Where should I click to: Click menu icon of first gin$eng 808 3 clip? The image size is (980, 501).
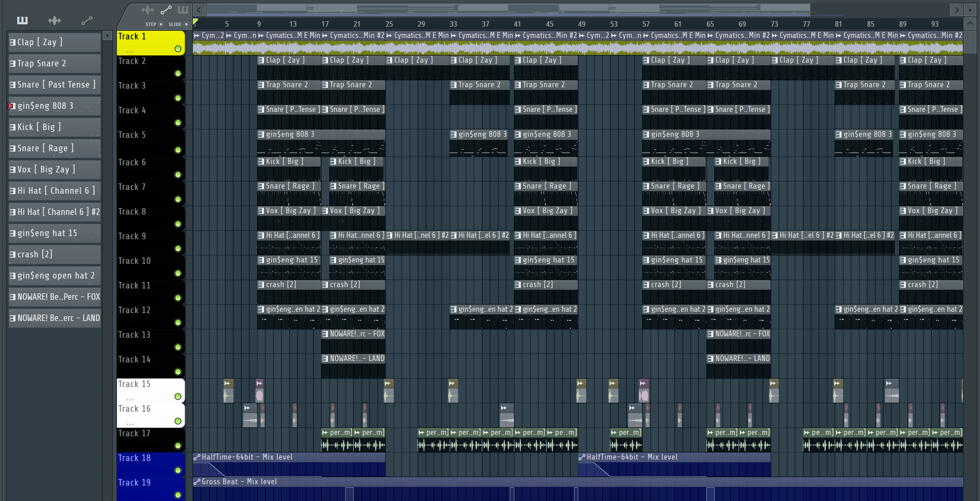pos(261,134)
